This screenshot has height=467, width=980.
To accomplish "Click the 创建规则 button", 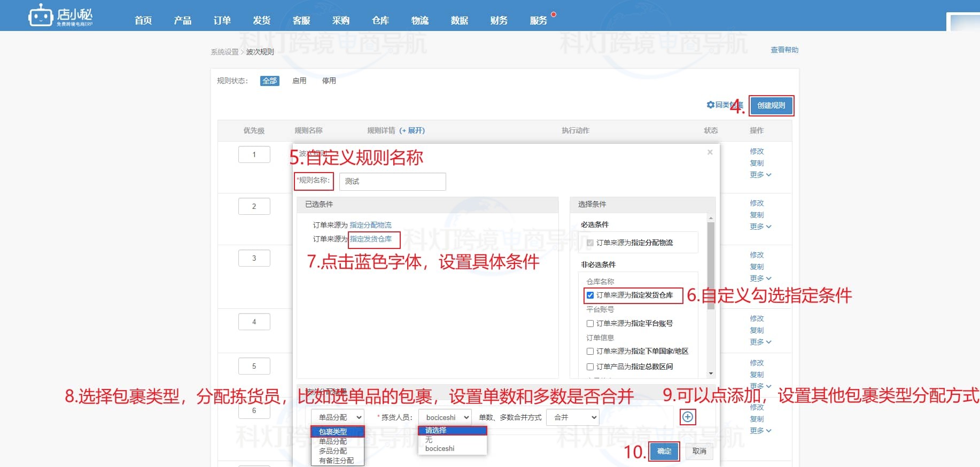I will pos(771,105).
